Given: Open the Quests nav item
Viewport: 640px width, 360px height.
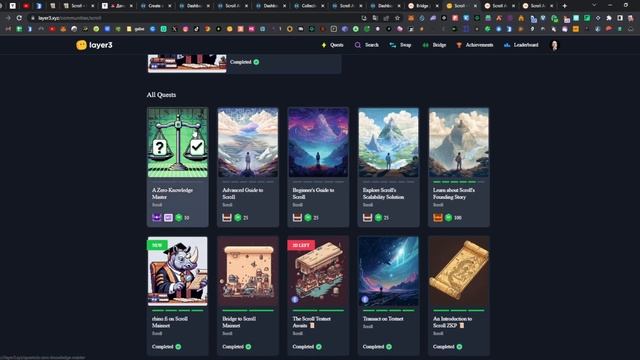Looking at the screenshot, I should (333, 45).
